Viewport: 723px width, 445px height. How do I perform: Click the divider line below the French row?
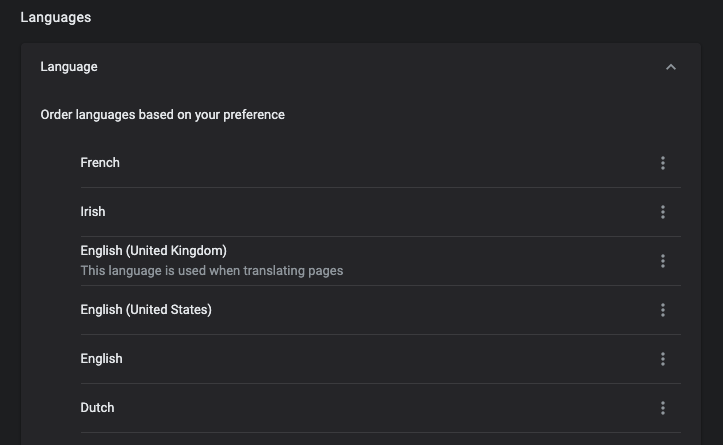[380, 187]
